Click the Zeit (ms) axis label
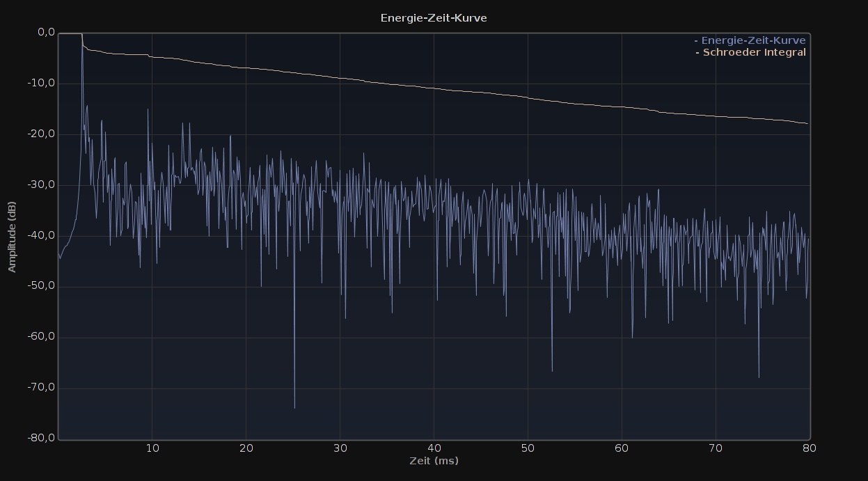 point(434,461)
